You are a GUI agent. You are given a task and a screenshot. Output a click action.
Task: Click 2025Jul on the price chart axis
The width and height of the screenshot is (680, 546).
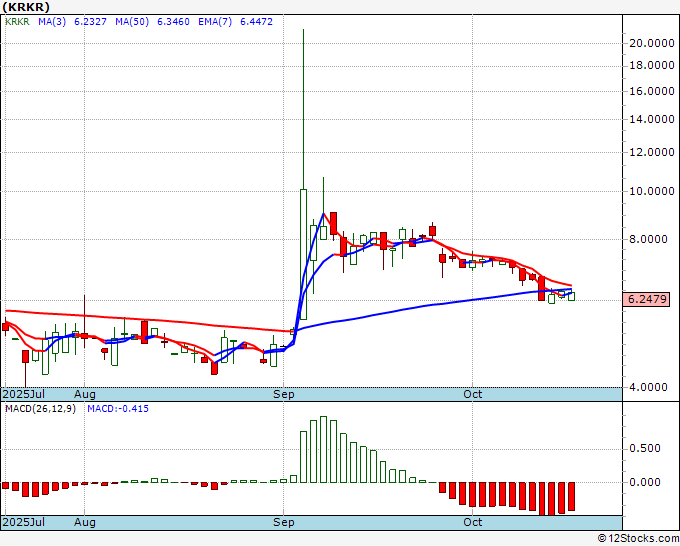point(24,394)
